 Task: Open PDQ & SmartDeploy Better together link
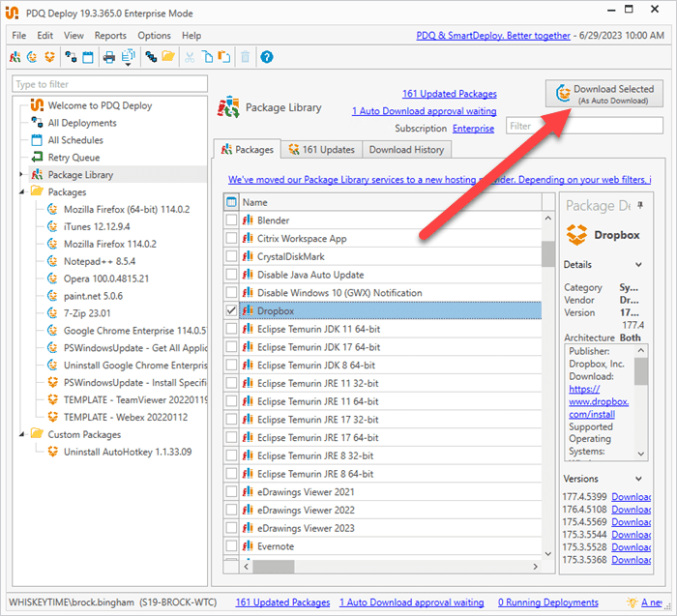point(493,36)
